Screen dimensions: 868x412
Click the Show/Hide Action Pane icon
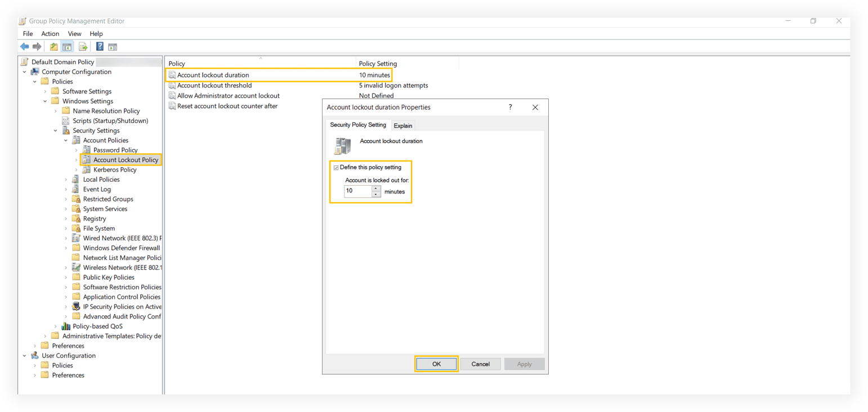pyautogui.click(x=113, y=46)
